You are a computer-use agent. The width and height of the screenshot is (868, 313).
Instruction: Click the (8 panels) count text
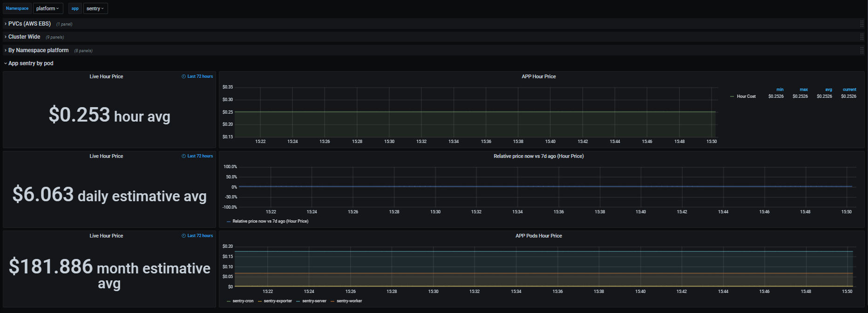coord(83,51)
